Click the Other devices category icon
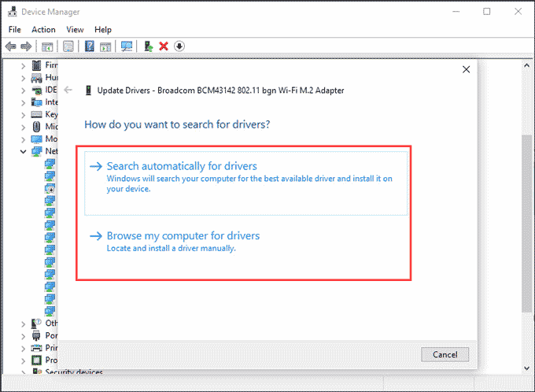Viewport: 535px width, 392px height. click(36, 323)
